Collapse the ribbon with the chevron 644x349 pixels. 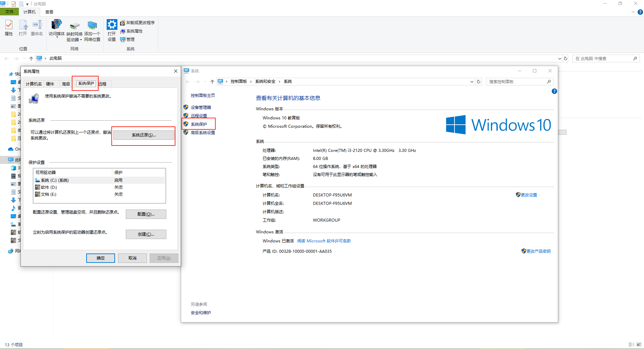click(633, 12)
